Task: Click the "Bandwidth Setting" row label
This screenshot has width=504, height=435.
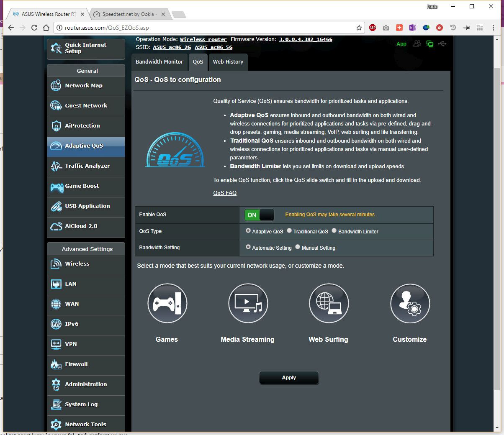Action: [159, 248]
